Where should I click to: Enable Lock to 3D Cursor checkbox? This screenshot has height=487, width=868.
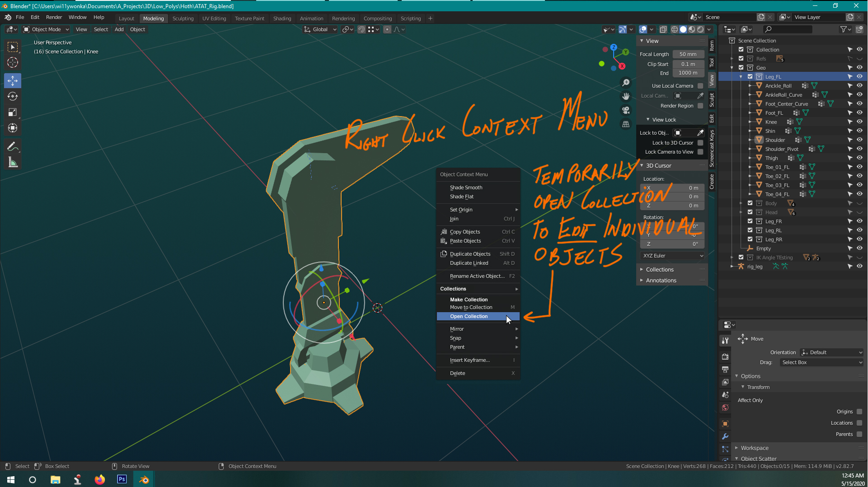click(x=700, y=143)
